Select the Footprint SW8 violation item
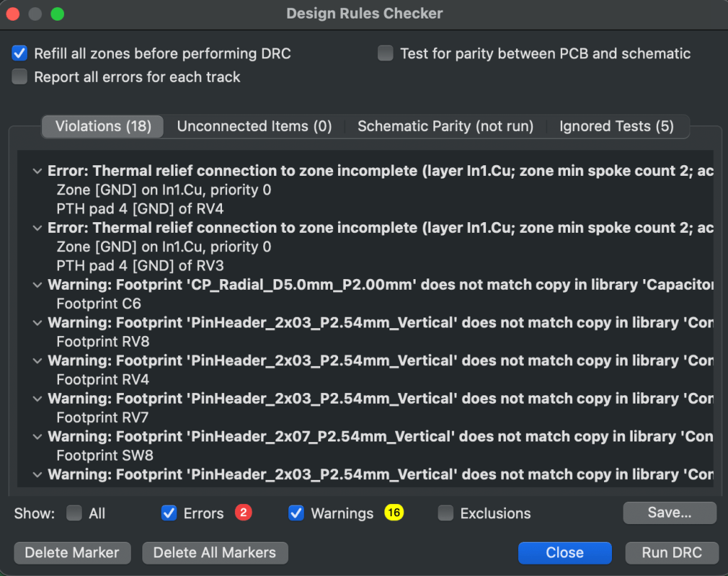 pyautogui.click(x=105, y=455)
